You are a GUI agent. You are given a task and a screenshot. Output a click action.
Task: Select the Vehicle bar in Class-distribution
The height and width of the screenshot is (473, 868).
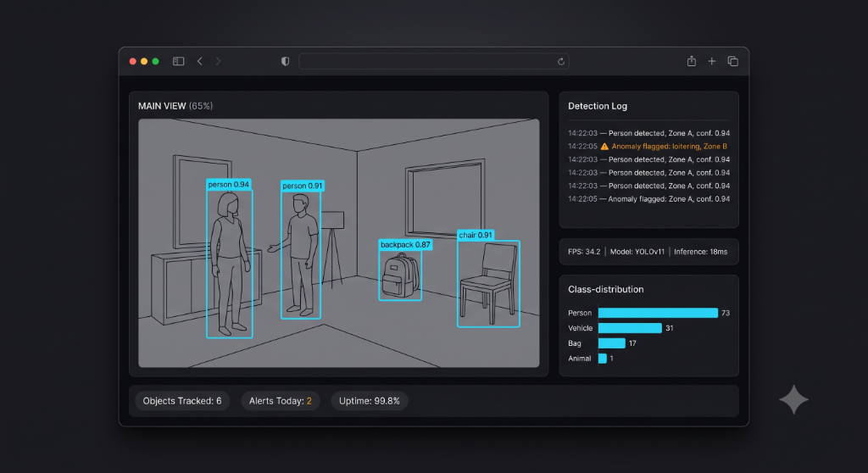pos(630,328)
